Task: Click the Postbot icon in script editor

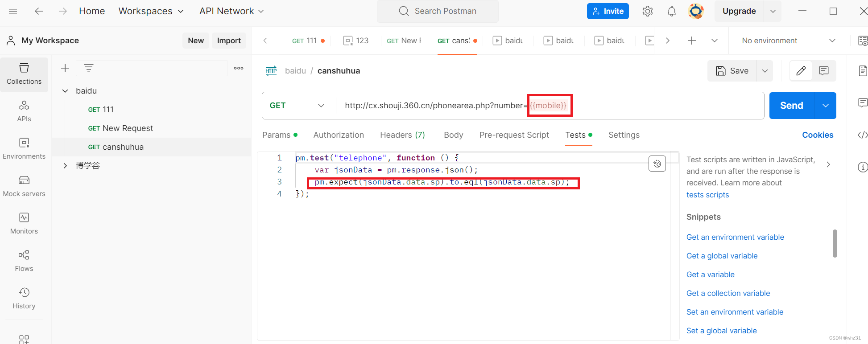Action: 657,164
